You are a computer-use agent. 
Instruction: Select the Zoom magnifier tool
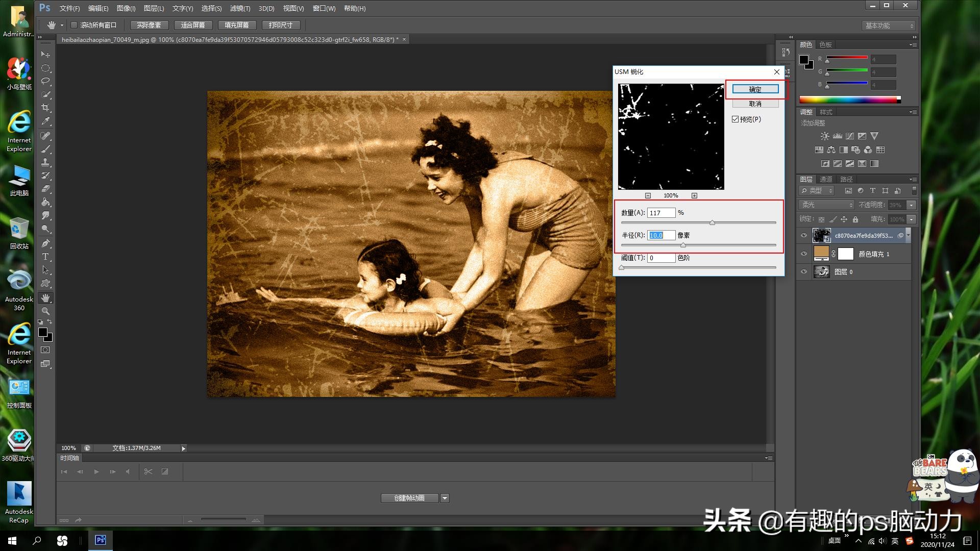45,311
